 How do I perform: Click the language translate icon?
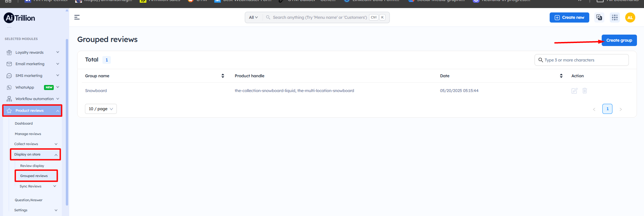point(599,17)
